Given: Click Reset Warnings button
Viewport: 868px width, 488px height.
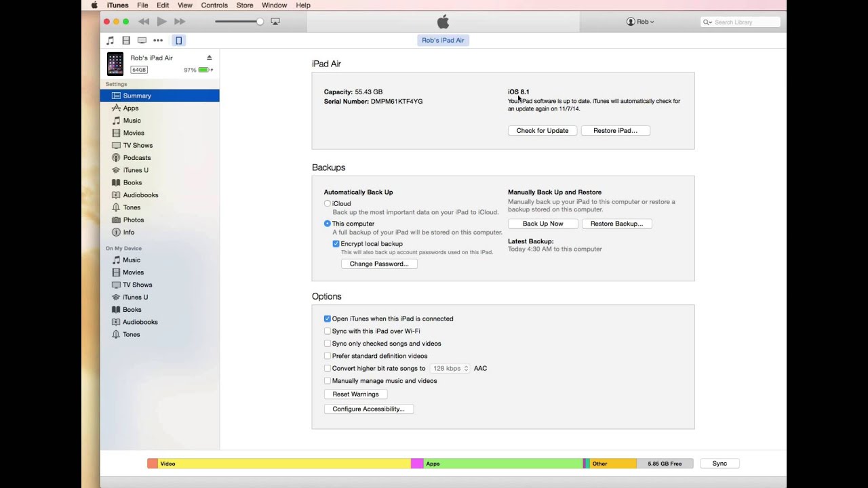Looking at the screenshot, I should 355,394.
